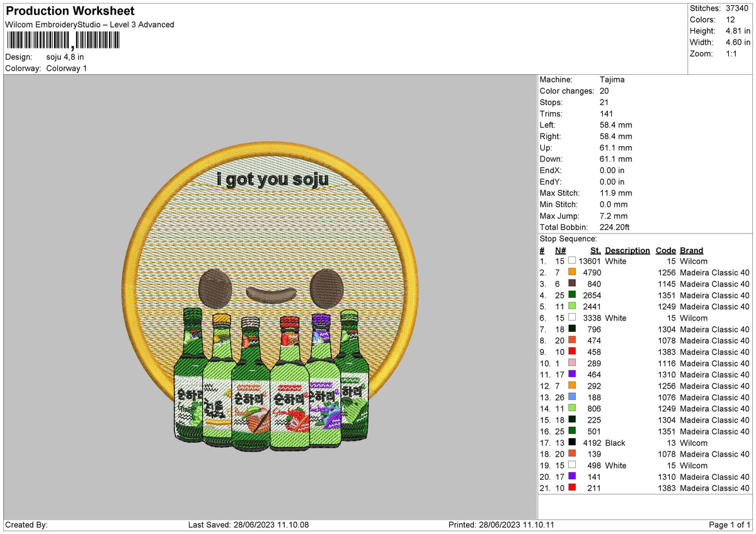Click the Color changes value 20
The image size is (756, 534).
coord(605,91)
